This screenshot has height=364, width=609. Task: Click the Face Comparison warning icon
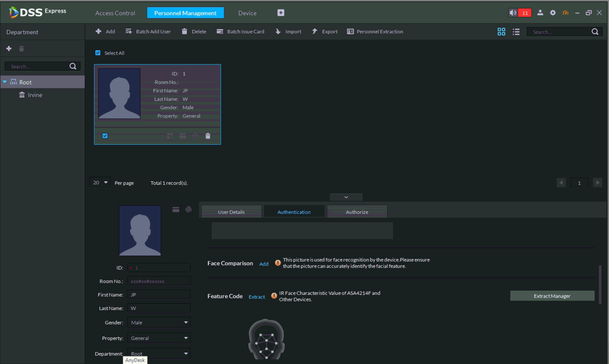(278, 263)
